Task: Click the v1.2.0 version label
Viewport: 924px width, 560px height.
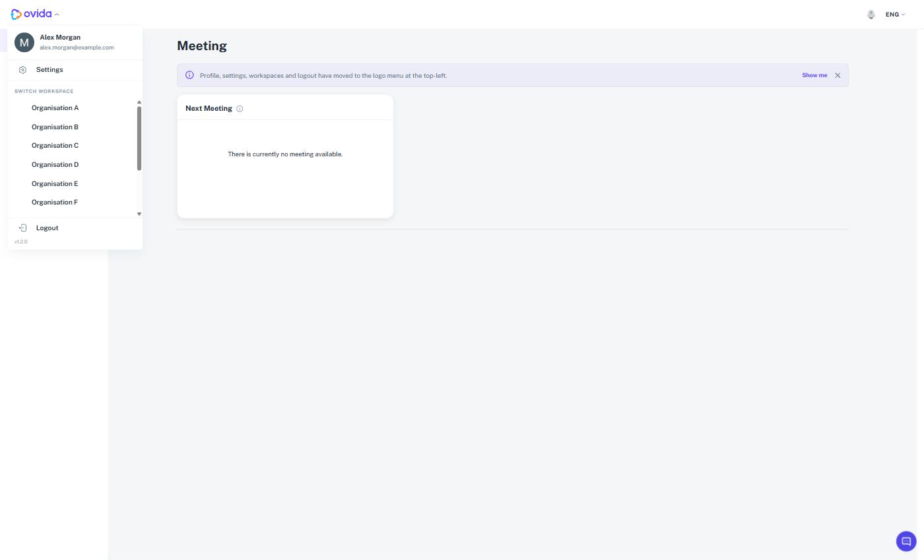Action: [x=21, y=242]
